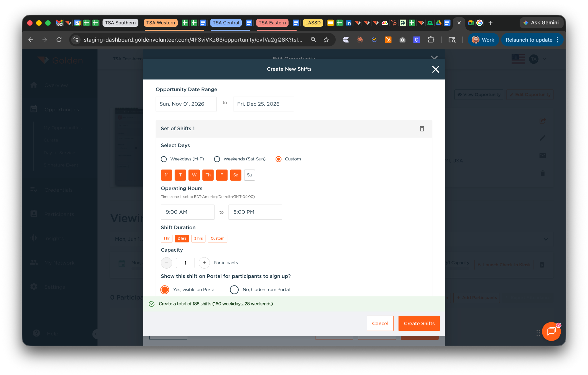
Task: Click the page zoom magnifier icon
Action: coord(314,40)
